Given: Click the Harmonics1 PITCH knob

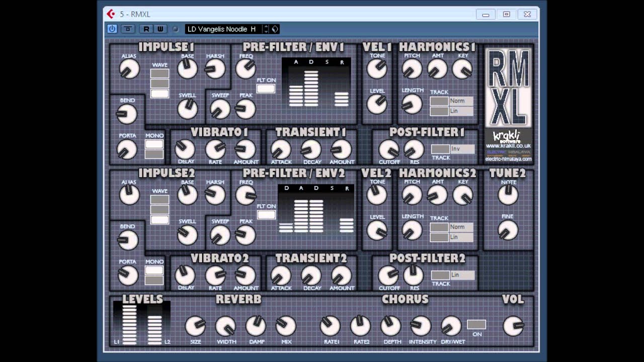Looking at the screenshot, I should pos(412,68).
